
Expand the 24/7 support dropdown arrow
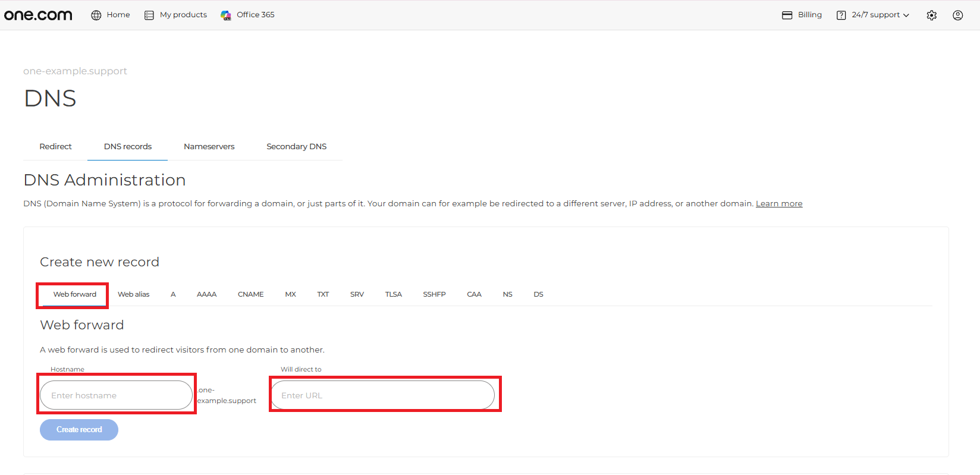click(x=906, y=15)
